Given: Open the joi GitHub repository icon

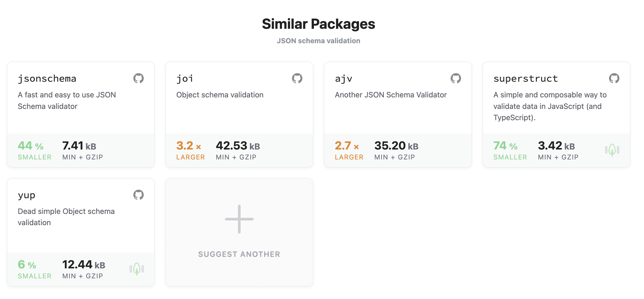Looking at the screenshot, I should (x=297, y=78).
